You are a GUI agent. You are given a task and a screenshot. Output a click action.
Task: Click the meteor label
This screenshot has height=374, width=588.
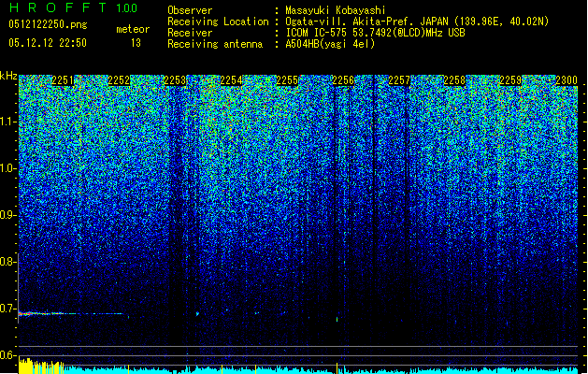tap(133, 29)
